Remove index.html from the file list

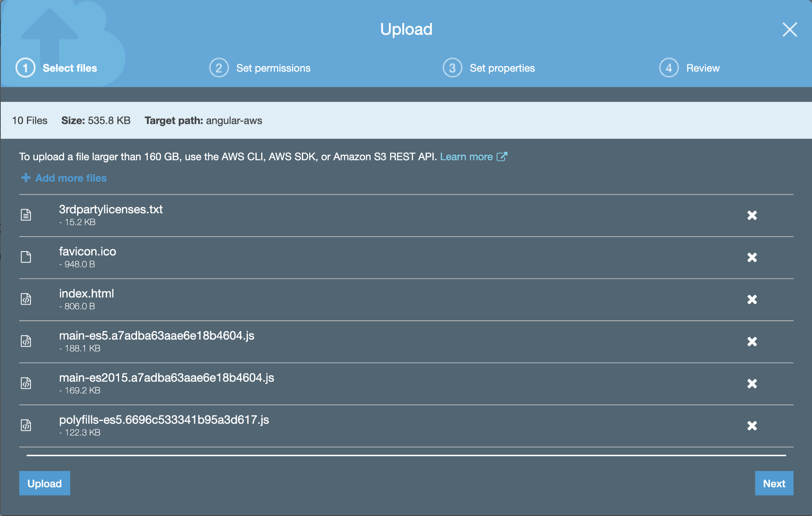coord(752,299)
